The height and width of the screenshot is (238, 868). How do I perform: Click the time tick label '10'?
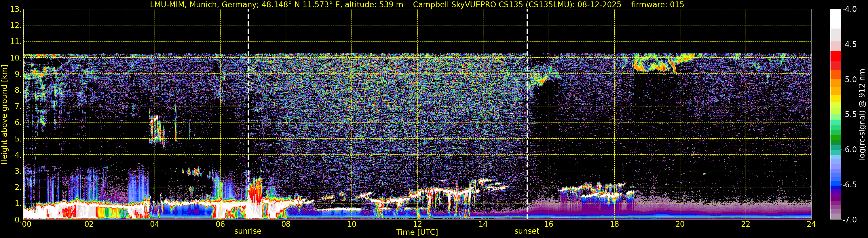(352, 224)
